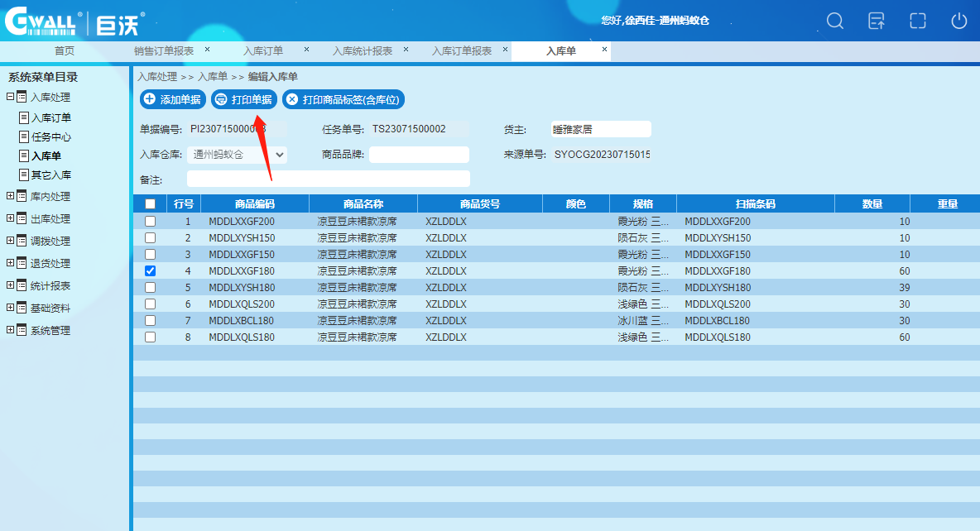This screenshot has height=531, width=980.
Task: Open the notes icon in top bar
Action: coord(877,21)
